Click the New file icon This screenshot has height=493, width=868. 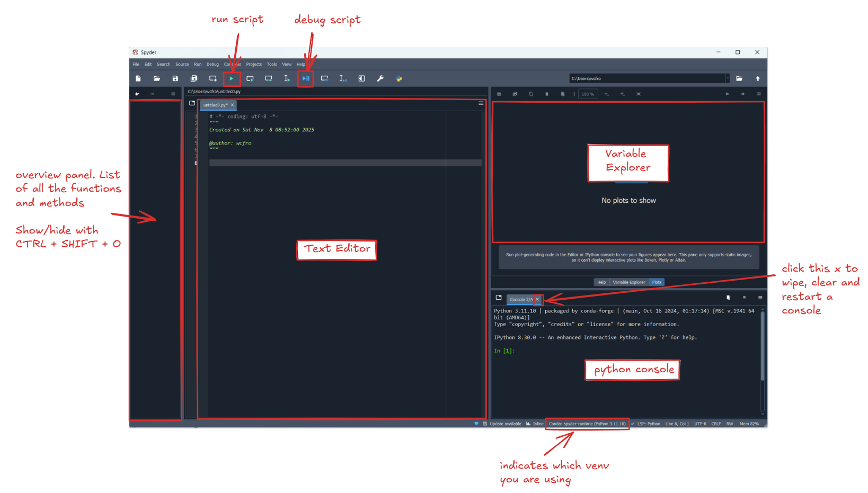[138, 78]
